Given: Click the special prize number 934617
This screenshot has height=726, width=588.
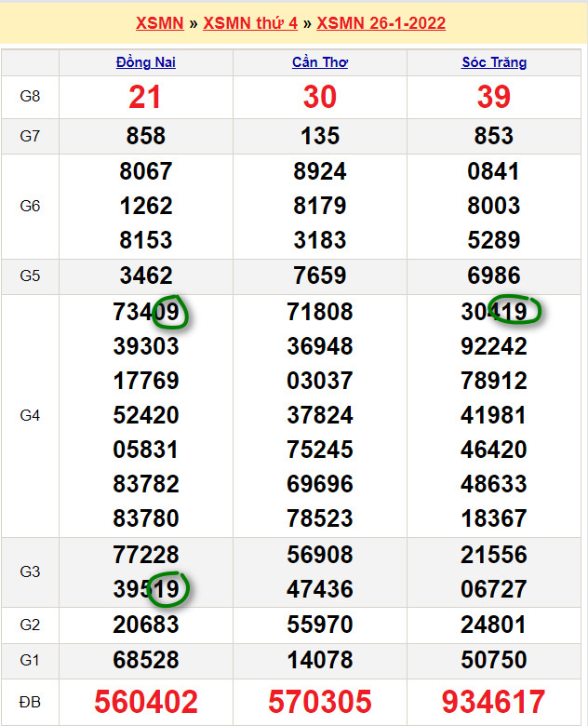Looking at the screenshot, I should coord(494,701).
